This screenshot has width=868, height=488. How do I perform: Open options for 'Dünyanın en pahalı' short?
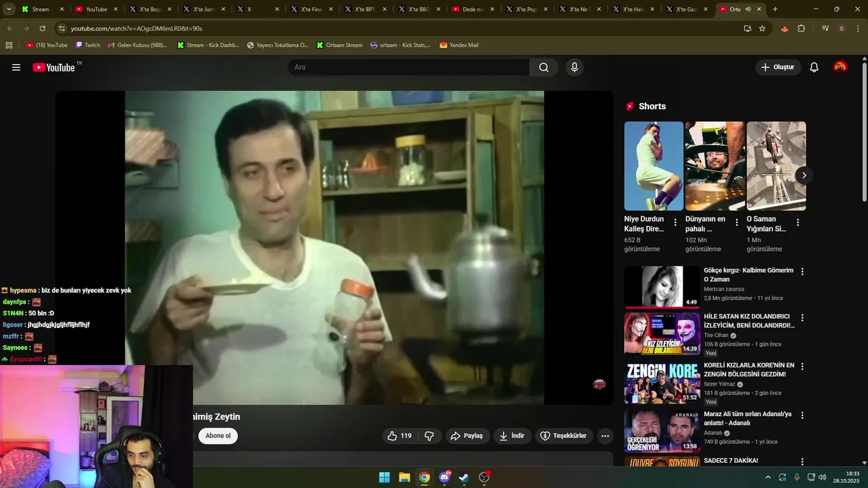pyautogui.click(x=736, y=222)
